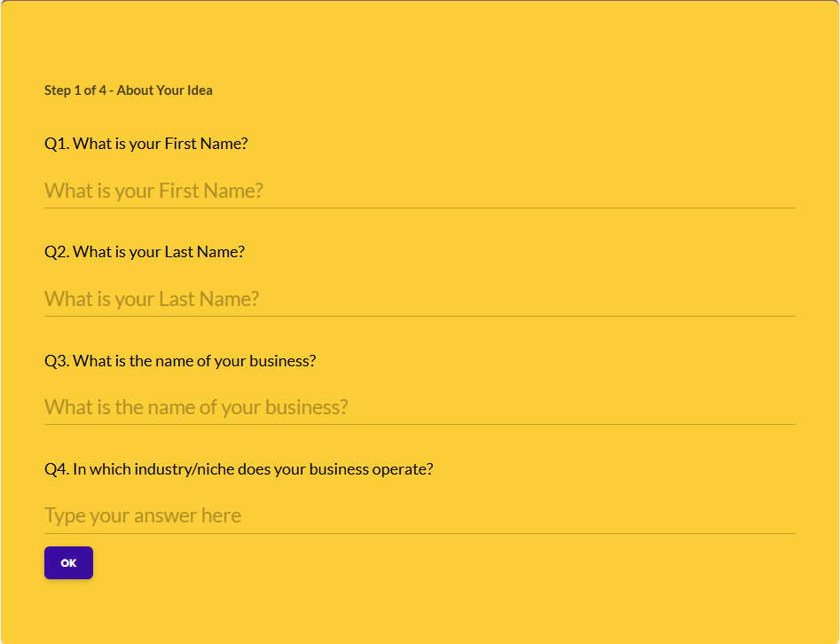Place cursor in the Q2 answer box
840x644 pixels.
click(532, 299)
